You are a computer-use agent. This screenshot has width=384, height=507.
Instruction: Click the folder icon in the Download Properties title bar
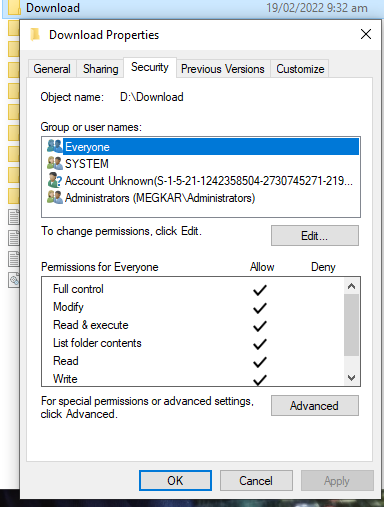pyautogui.click(x=35, y=34)
